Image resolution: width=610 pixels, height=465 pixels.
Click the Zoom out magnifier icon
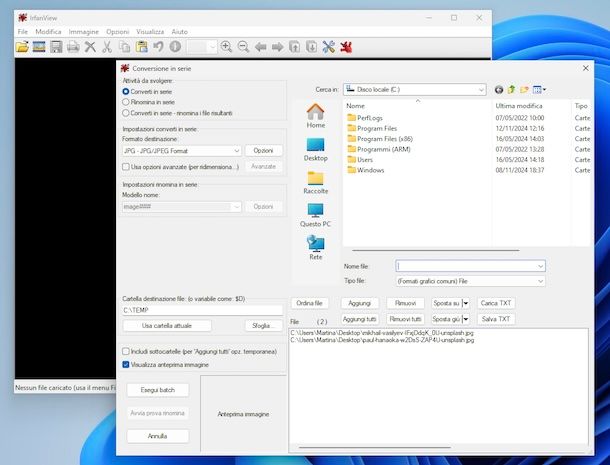243,47
